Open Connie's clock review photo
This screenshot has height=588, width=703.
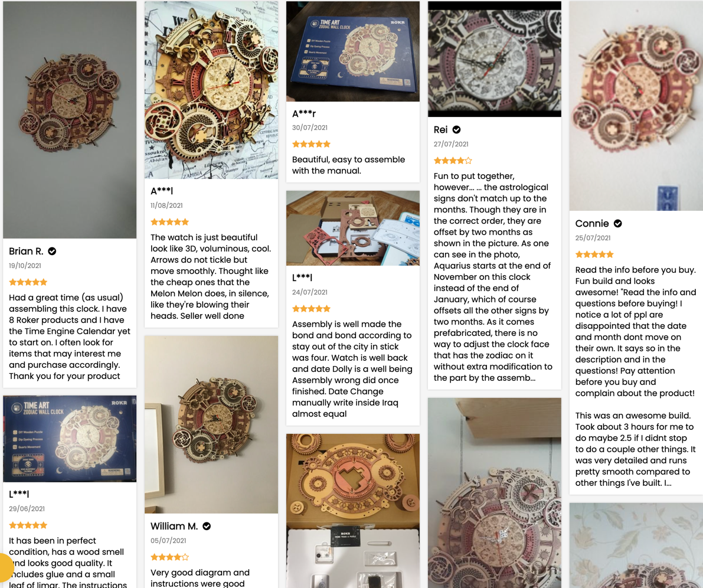(636, 106)
